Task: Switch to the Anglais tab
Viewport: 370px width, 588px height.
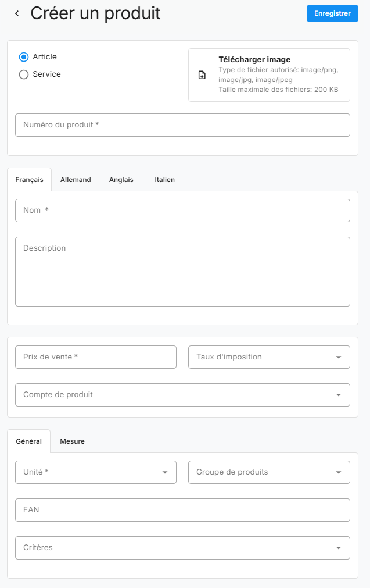Action: point(121,180)
